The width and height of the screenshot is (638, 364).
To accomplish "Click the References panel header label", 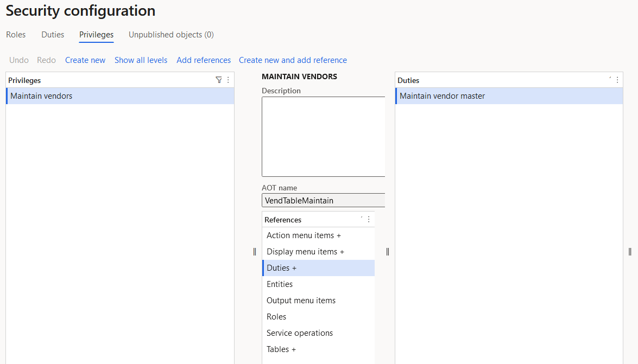I will tap(283, 220).
